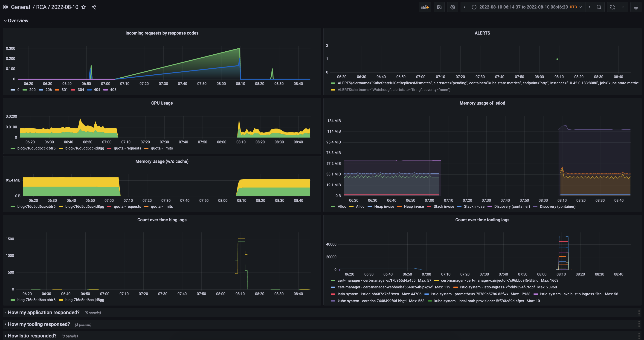The image size is (644, 340).
Task: Click CPU Usage 'quota - requests' legend color
Action: pyautogui.click(x=109, y=148)
